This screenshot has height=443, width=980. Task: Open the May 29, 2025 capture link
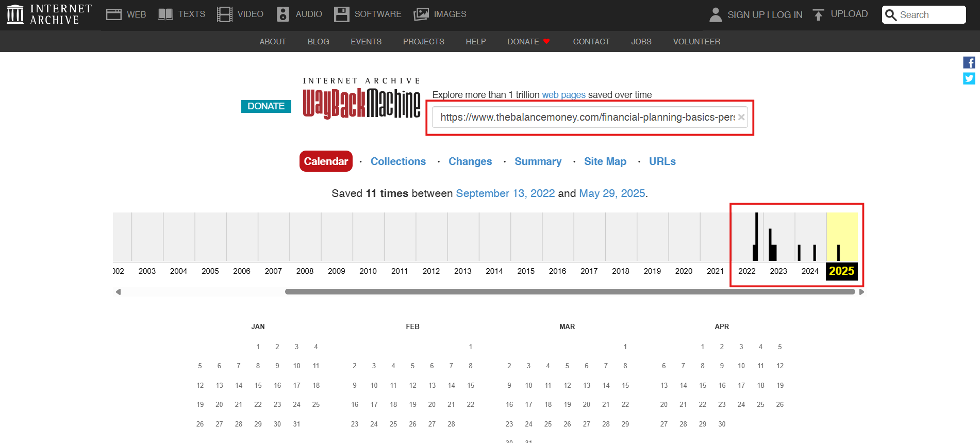pos(612,193)
